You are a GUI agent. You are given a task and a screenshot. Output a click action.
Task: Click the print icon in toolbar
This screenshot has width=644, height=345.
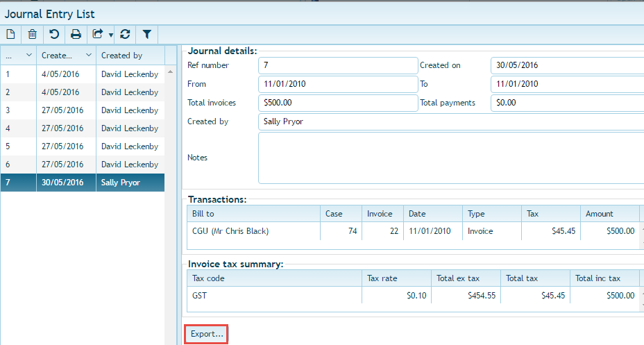tap(76, 34)
